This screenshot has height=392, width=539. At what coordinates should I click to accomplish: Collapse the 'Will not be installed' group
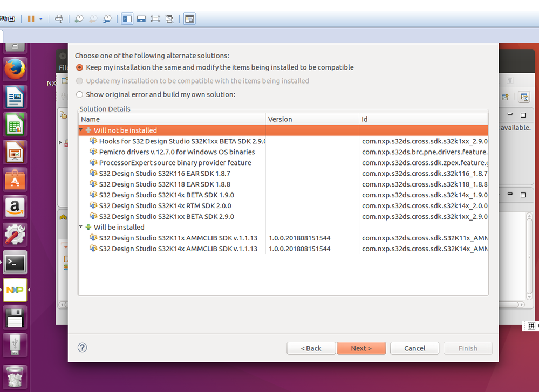tap(81, 130)
